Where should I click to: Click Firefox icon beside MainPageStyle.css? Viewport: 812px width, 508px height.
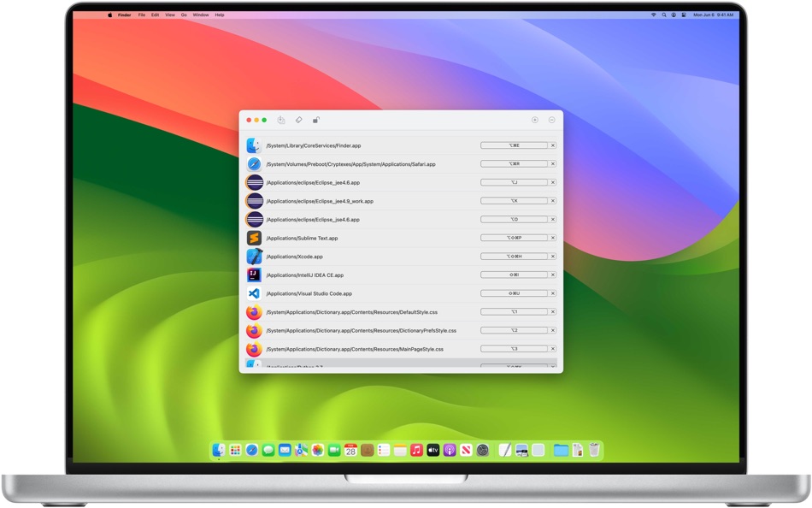click(x=254, y=349)
